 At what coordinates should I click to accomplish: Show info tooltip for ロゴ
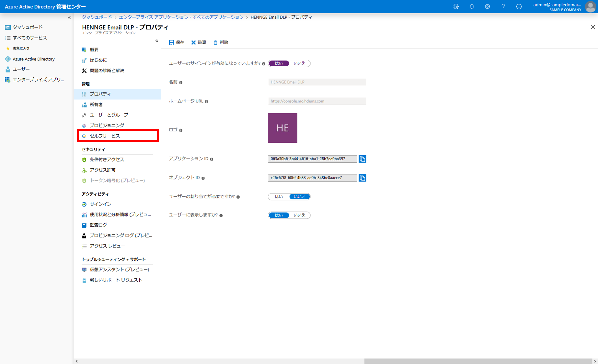pyautogui.click(x=181, y=130)
